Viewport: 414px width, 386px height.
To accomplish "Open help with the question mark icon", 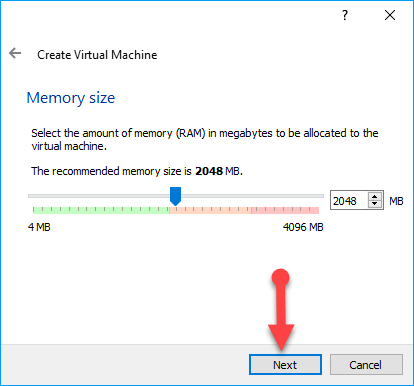I will pos(345,15).
